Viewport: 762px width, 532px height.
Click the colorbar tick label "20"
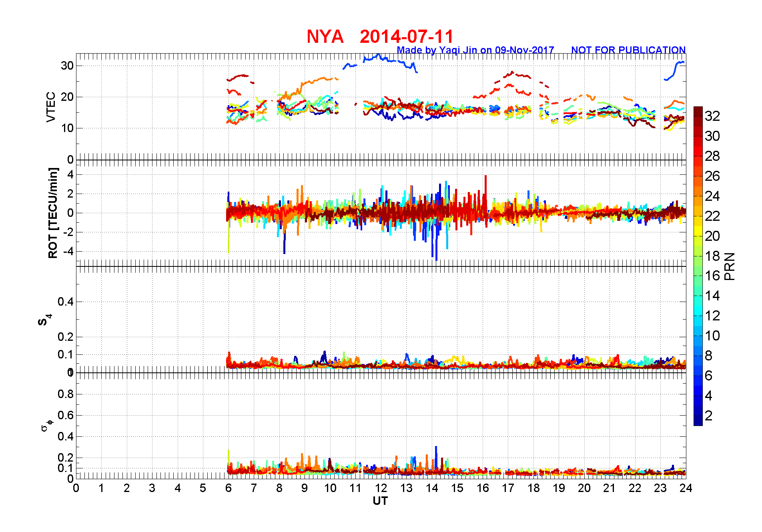(x=712, y=236)
